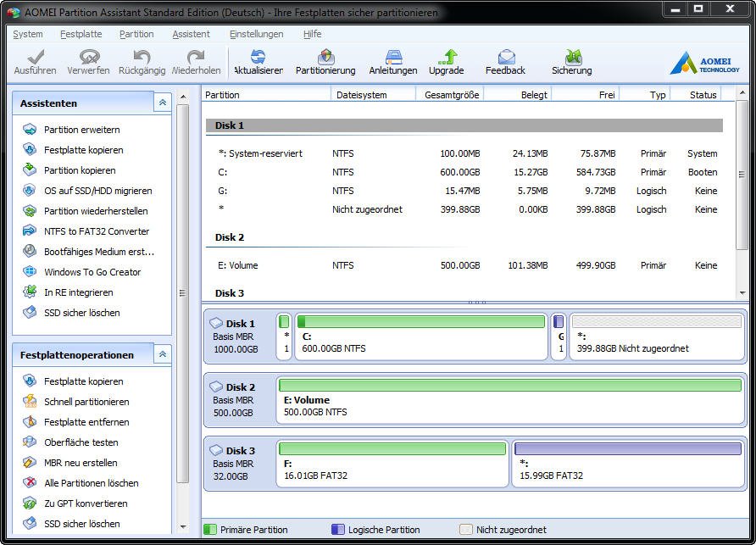Open the Partition menu
The image size is (756, 545).
coord(136,34)
